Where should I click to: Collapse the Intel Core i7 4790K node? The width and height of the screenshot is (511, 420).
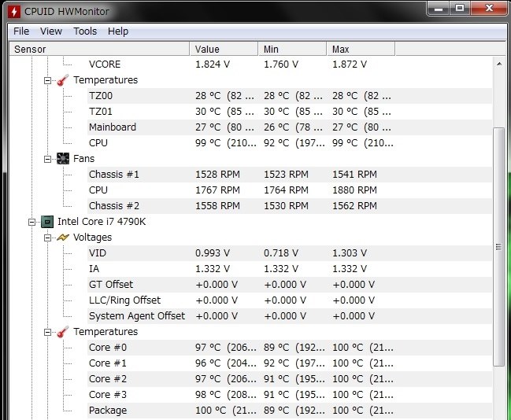[32, 222]
